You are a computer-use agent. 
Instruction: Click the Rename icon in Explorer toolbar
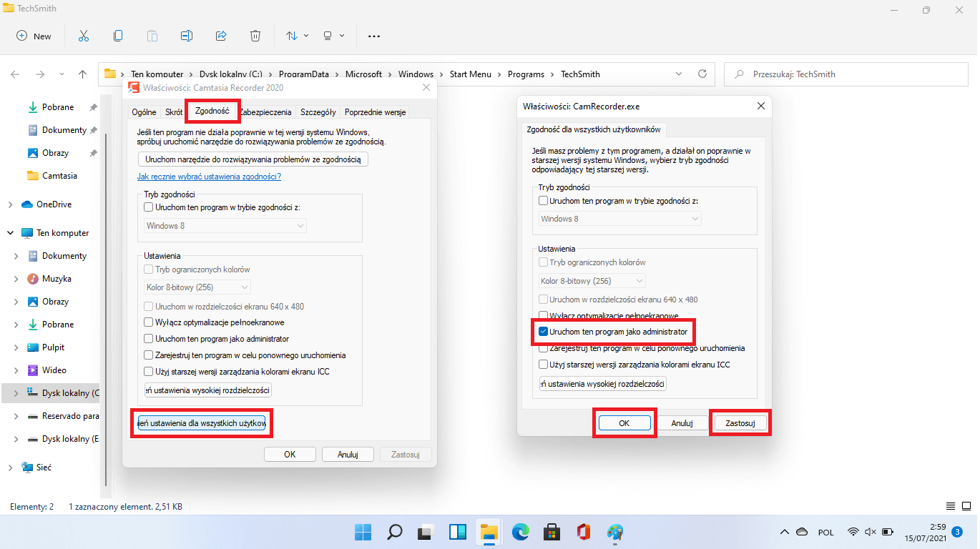coord(187,36)
